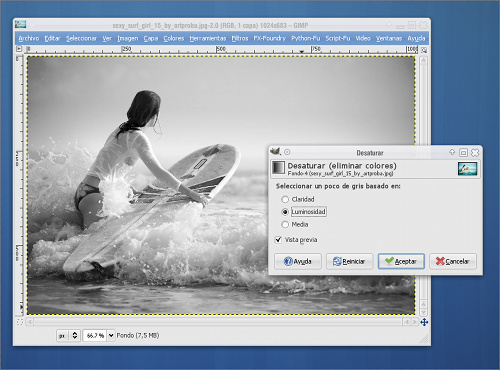This screenshot has height=370, width=500.
Task: Open the image menu triangle at ruler corner
Action: [x=19, y=49]
